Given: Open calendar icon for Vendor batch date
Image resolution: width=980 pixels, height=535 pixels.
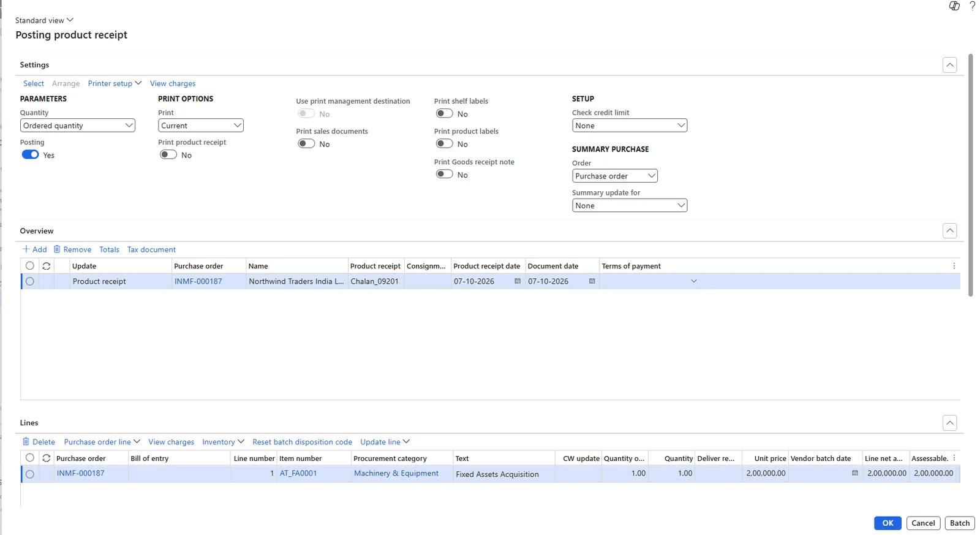Looking at the screenshot, I should (x=855, y=473).
